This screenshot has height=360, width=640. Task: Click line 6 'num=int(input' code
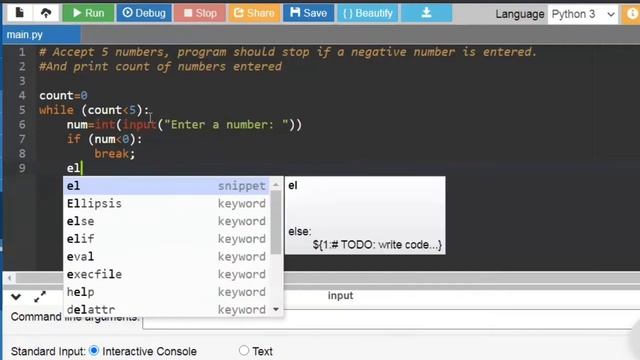(x=184, y=124)
